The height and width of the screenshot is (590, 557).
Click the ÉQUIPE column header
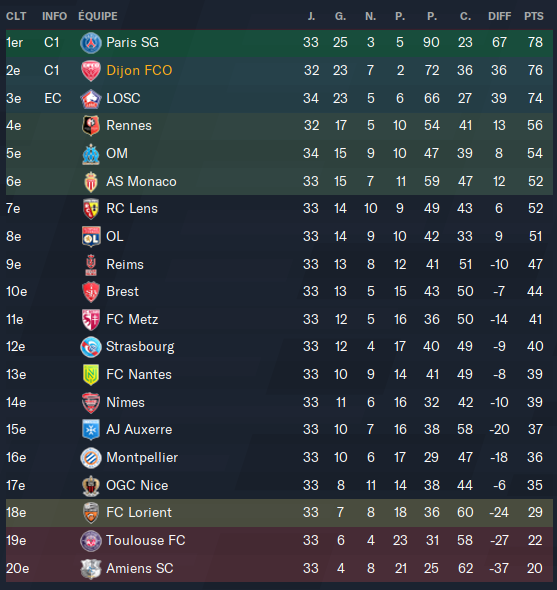[x=98, y=16]
